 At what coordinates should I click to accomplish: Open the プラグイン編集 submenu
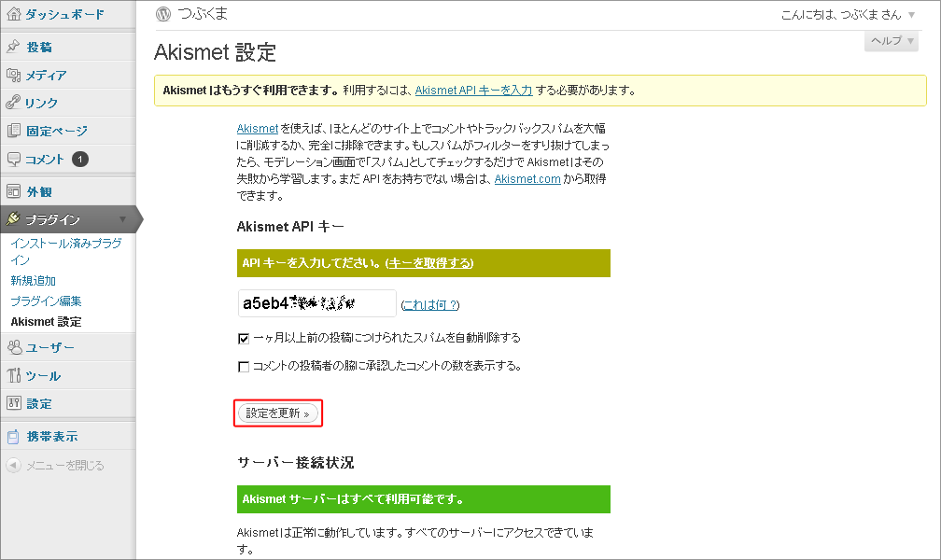tap(46, 301)
